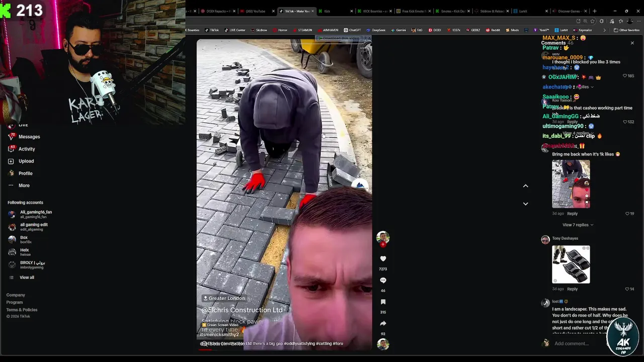Switch to the Skidrow & Reloaded tab
Image resolution: width=644 pixels, height=362 pixels.
coord(491,11)
